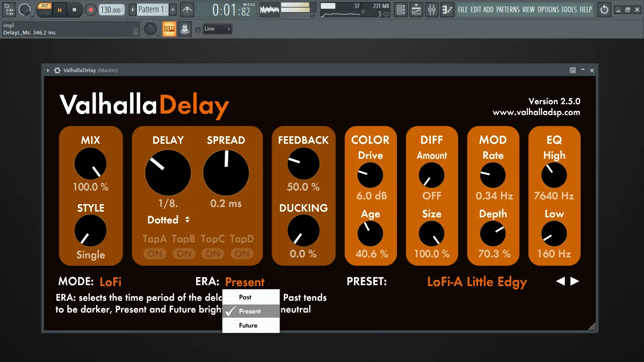Choose Past in the ERA menu

[x=251, y=297]
